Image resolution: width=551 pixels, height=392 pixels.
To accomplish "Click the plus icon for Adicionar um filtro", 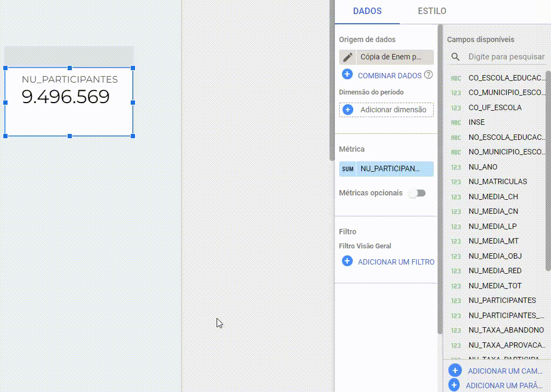I will point(347,261).
